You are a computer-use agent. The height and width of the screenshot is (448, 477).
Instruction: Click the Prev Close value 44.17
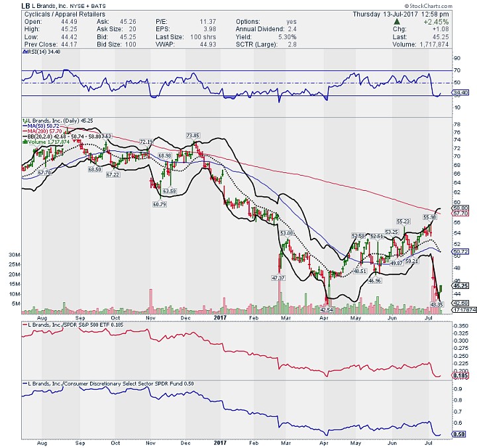pos(69,44)
